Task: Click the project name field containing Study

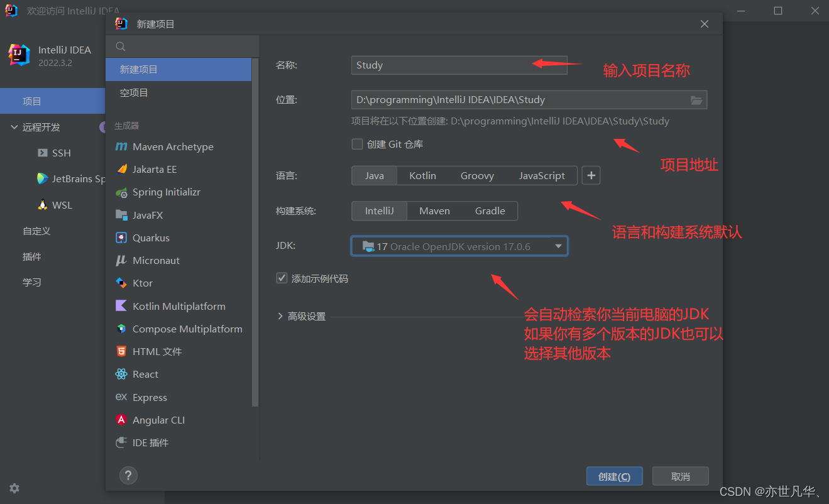Action: click(459, 65)
